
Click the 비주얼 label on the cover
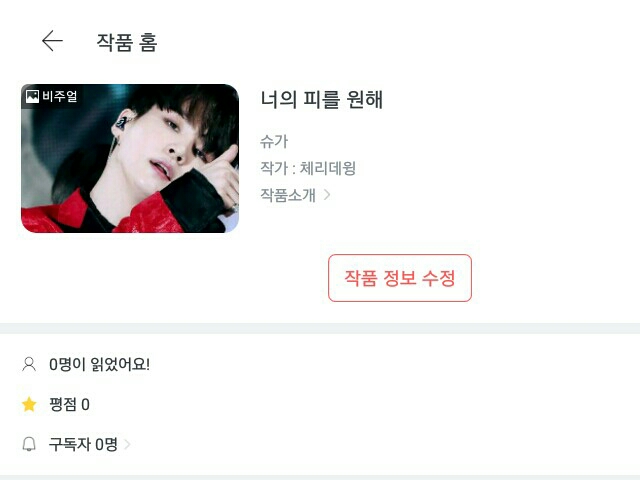(60, 96)
